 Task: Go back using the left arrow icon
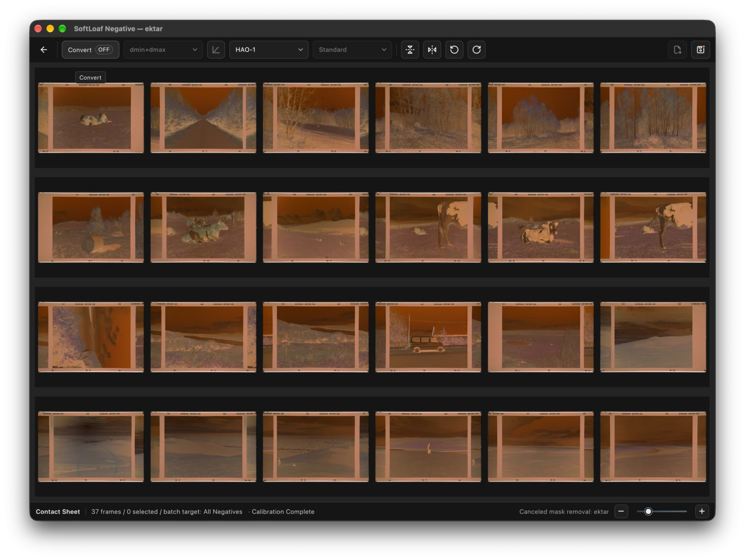coord(44,50)
